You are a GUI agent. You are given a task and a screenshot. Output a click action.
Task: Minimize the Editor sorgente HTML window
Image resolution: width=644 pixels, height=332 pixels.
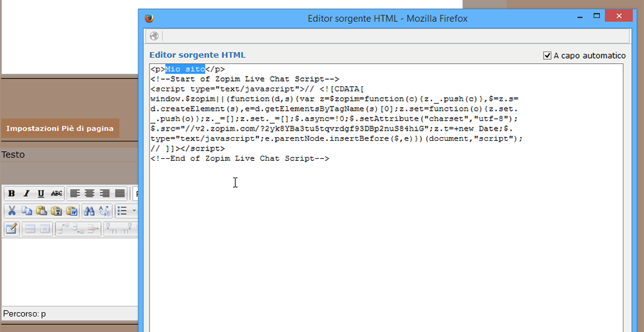[580, 16]
